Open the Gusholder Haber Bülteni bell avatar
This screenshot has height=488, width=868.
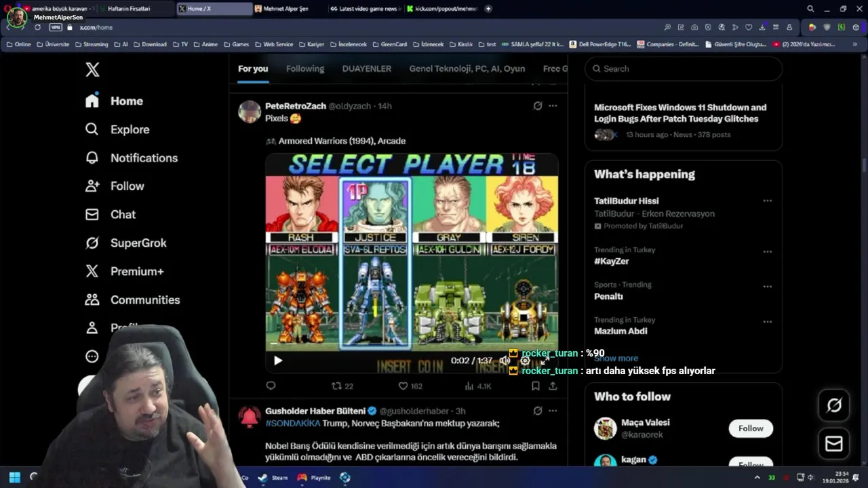click(250, 417)
